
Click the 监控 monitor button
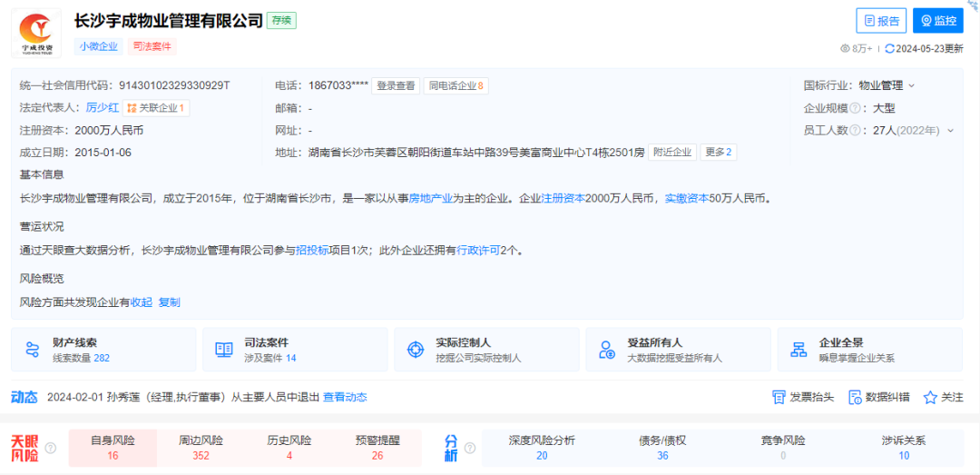point(938,21)
